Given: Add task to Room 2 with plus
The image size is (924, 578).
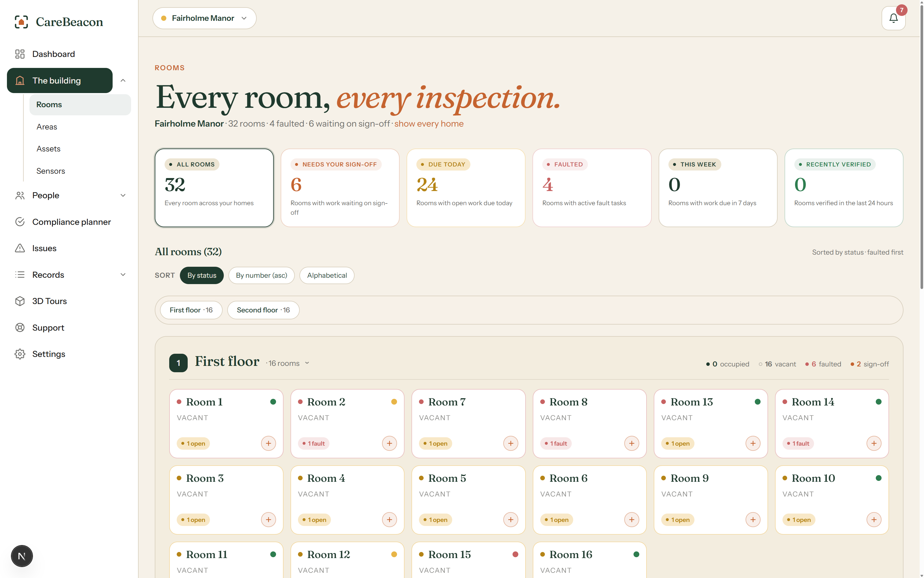Looking at the screenshot, I should pos(390,443).
